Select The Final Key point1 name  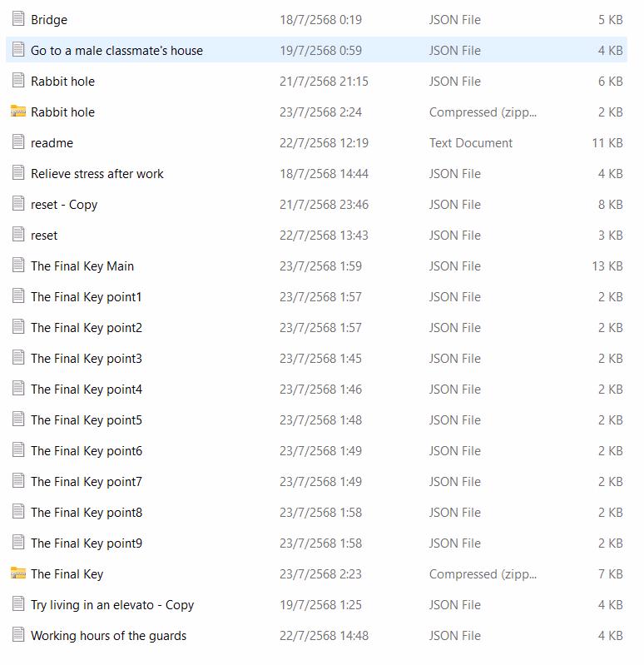click(86, 297)
